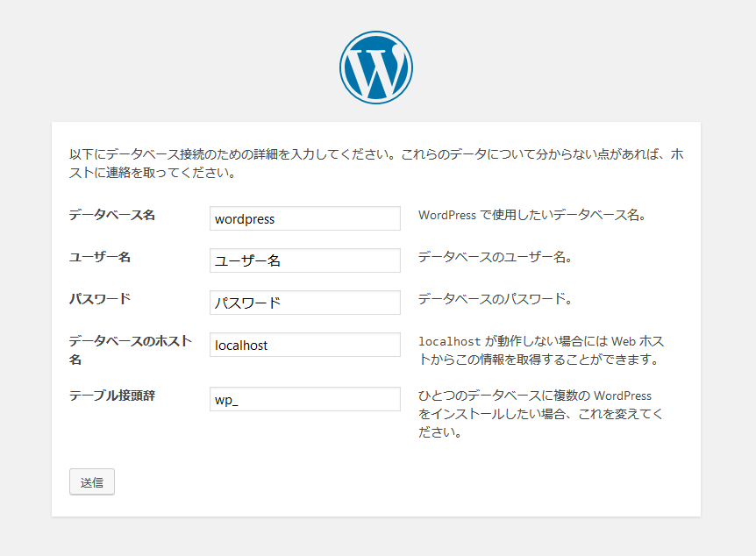
Task: Click the hint 'データベースのパスワード'
Action: click(495, 299)
